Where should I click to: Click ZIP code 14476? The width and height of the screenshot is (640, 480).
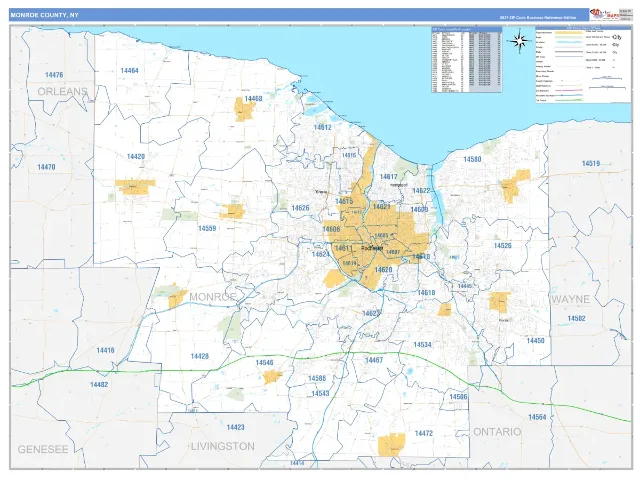(54, 75)
